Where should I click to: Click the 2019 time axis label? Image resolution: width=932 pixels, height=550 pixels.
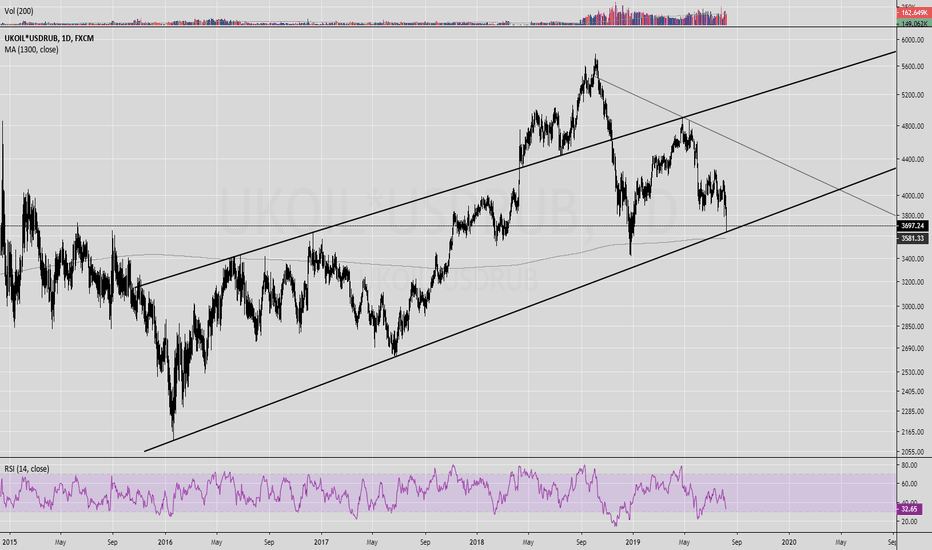coord(632,542)
